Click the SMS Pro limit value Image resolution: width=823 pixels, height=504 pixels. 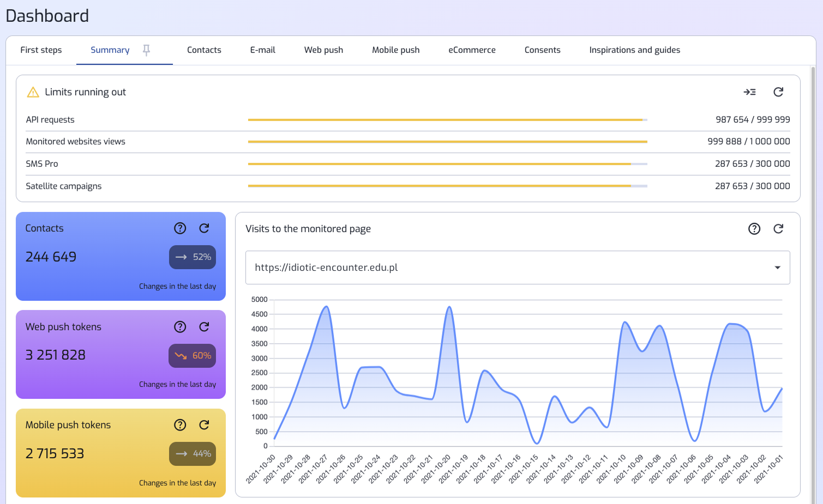tap(753, 164)
